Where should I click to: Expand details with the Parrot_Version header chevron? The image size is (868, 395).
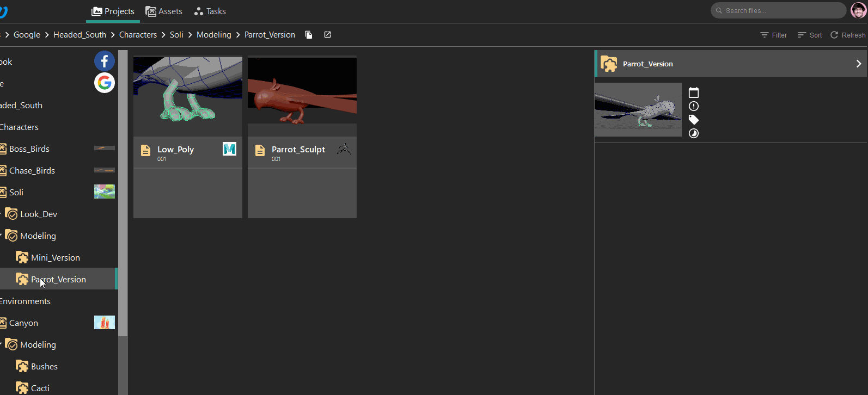point(859,64)
